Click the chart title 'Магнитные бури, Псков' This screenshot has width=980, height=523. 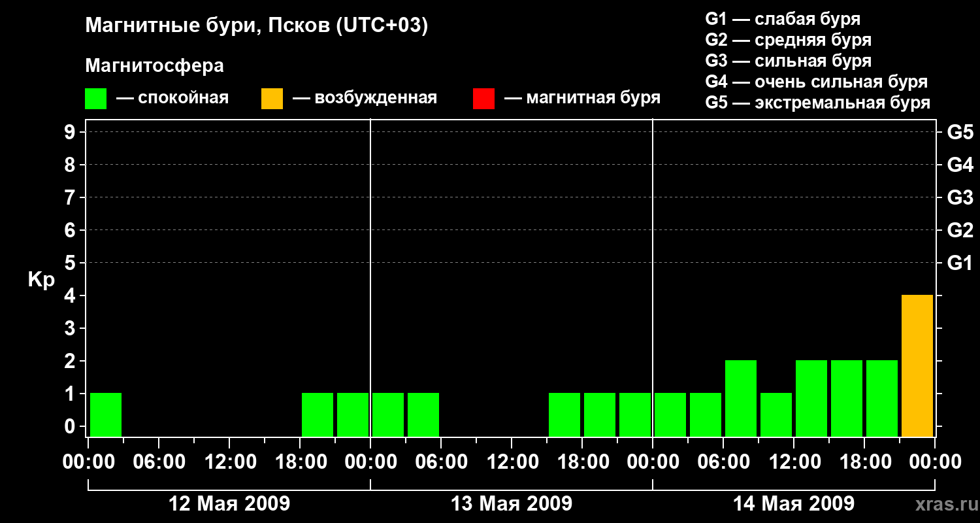click(256, 26)
